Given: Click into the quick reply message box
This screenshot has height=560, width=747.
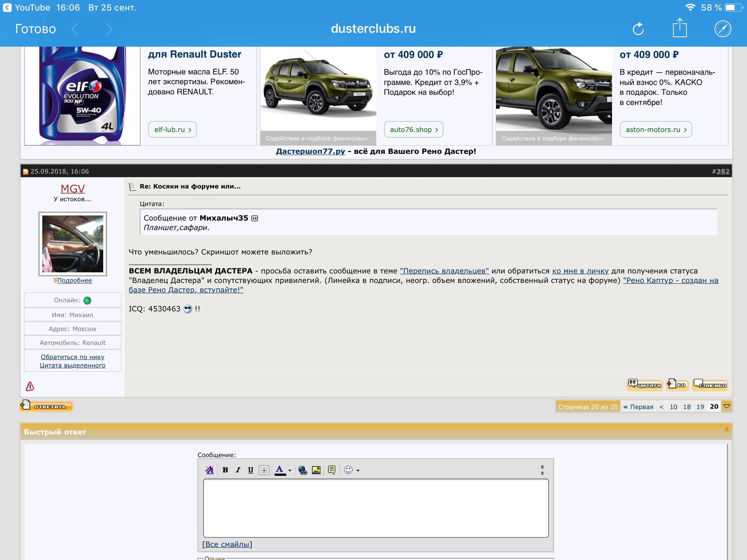Looking at the screenshot, I should coord(376,508).
